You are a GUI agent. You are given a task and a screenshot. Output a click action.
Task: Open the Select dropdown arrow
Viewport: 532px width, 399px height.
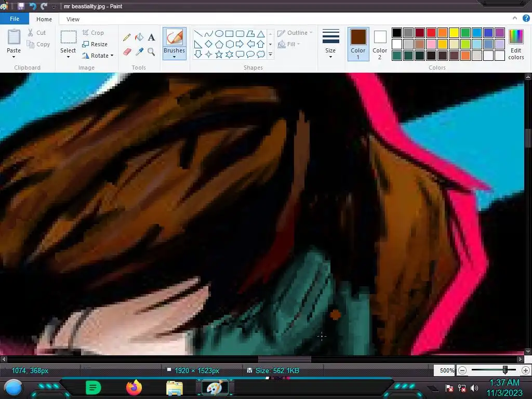tap(68, 57)
